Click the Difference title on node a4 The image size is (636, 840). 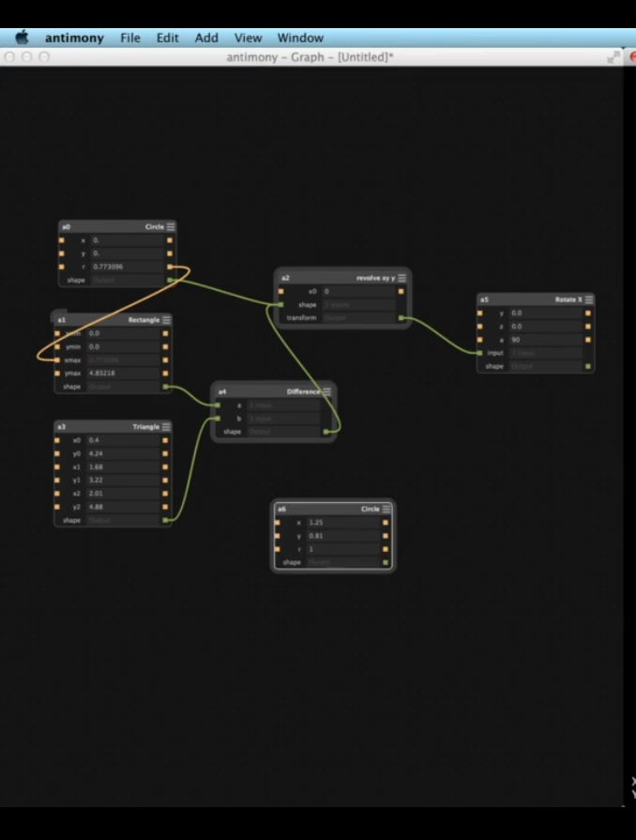303,391
